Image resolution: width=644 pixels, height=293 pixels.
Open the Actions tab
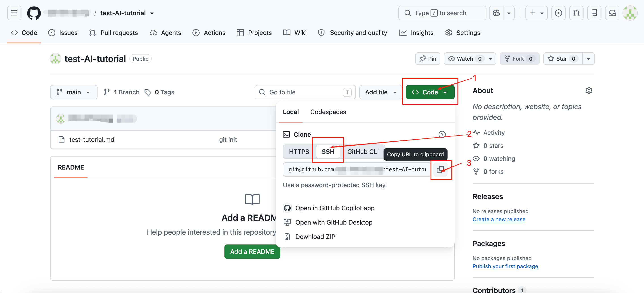point(209,33)
